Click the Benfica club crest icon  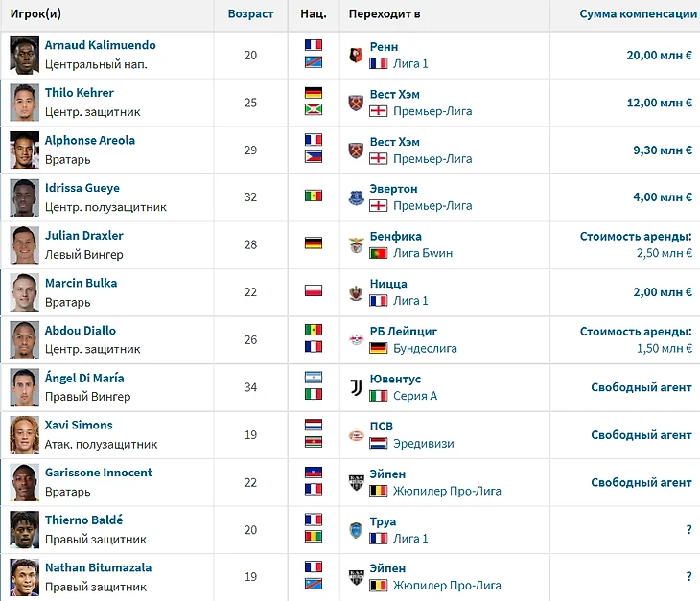pyautogui.click(x=357, y=244)
